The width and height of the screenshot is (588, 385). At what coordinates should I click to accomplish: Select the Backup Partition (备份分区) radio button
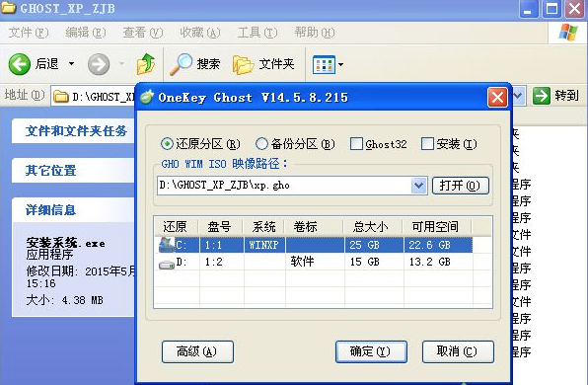pyautogui.click(x=261, y=144)
